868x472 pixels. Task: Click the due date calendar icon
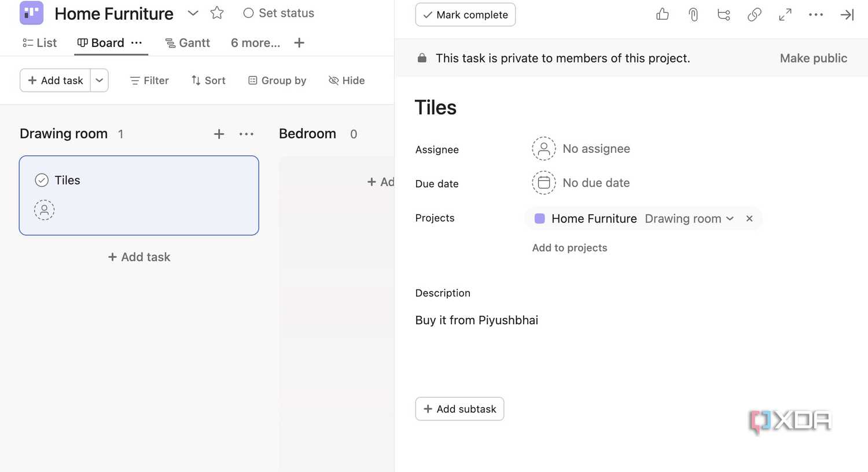tap(544, 183)
